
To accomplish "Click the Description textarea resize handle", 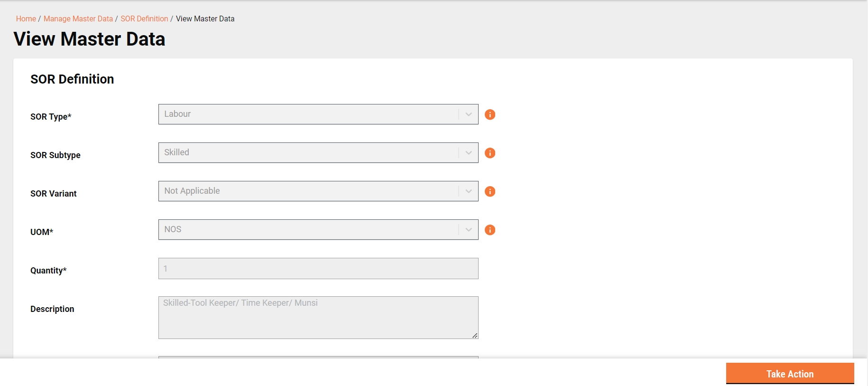I will tap(475, 336).
